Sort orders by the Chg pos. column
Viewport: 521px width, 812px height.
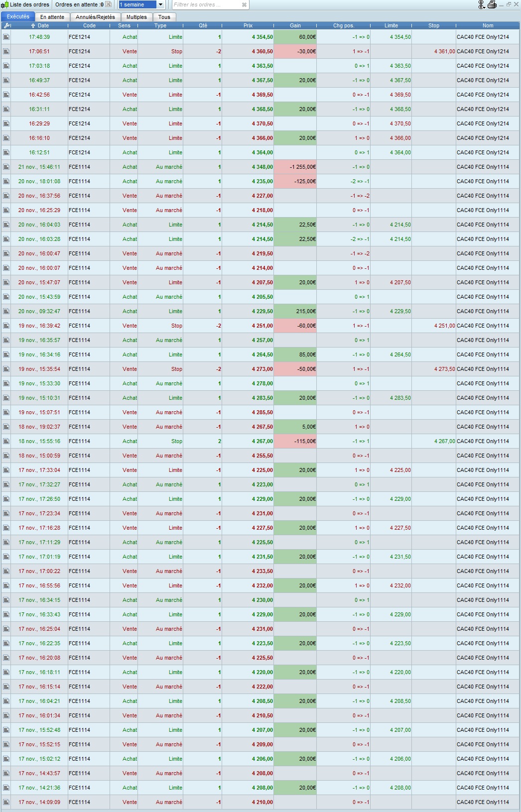344,25
